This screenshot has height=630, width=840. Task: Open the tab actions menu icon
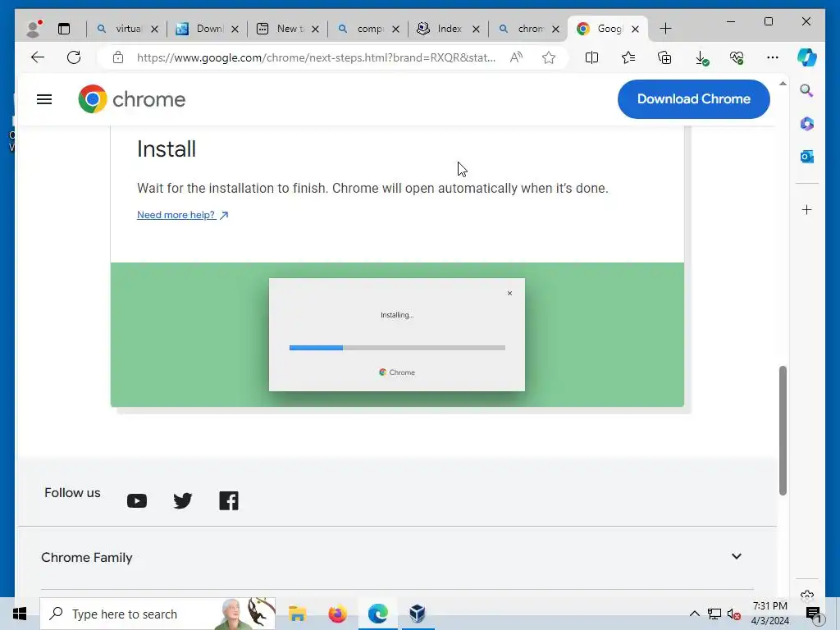pos(64,29)
